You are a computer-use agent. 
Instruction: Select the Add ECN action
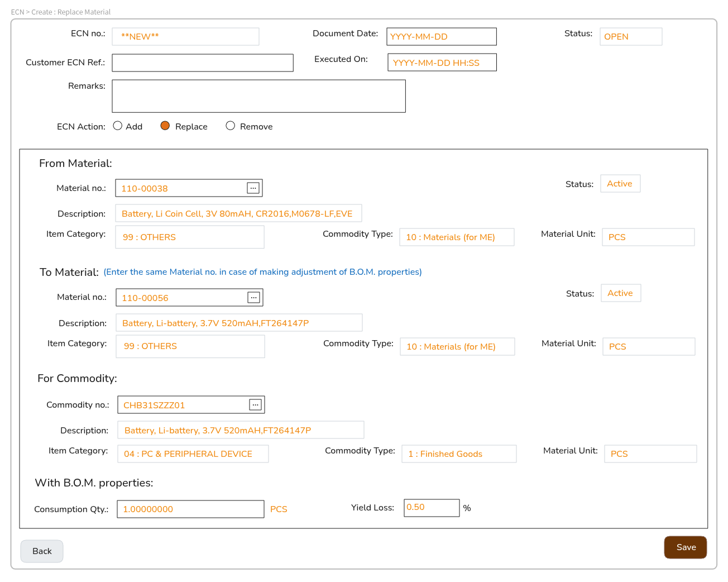point(118,126)
